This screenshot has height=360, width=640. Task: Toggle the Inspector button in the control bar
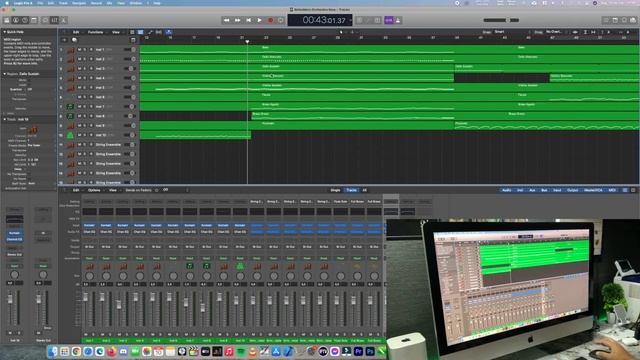[16, 20]
